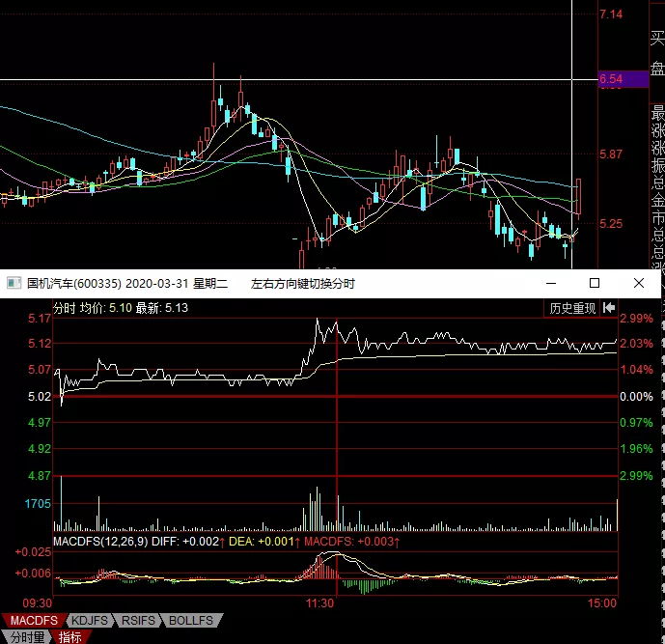Close the 国机汽车 intraday window

coord(639,283)
